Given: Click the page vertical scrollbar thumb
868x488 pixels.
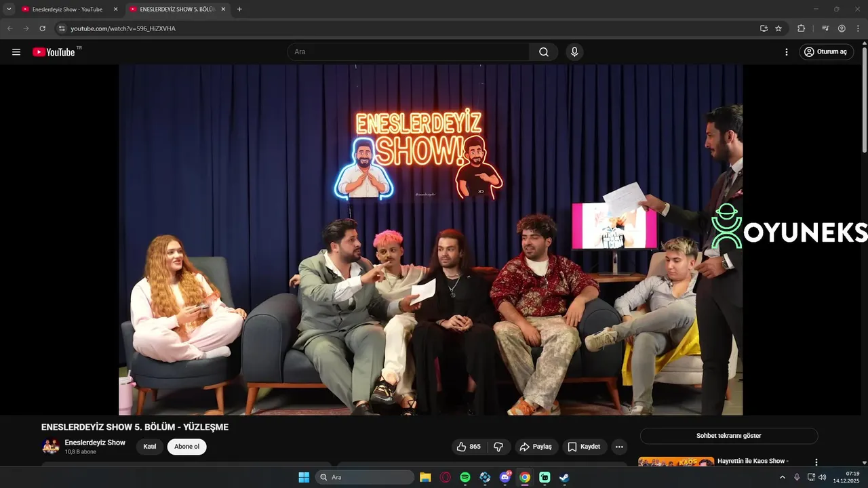Looking at the screenshot, I should (864, 100).
